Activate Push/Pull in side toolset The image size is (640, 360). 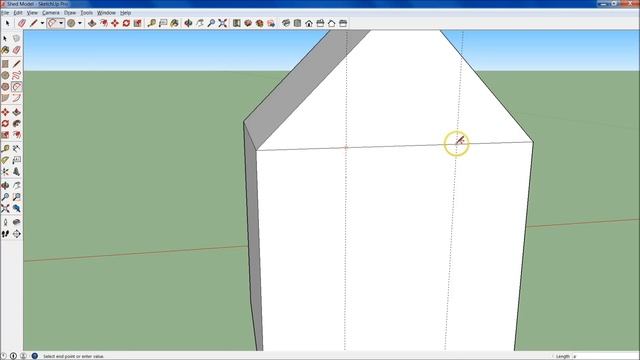click(x=16, y=112)
